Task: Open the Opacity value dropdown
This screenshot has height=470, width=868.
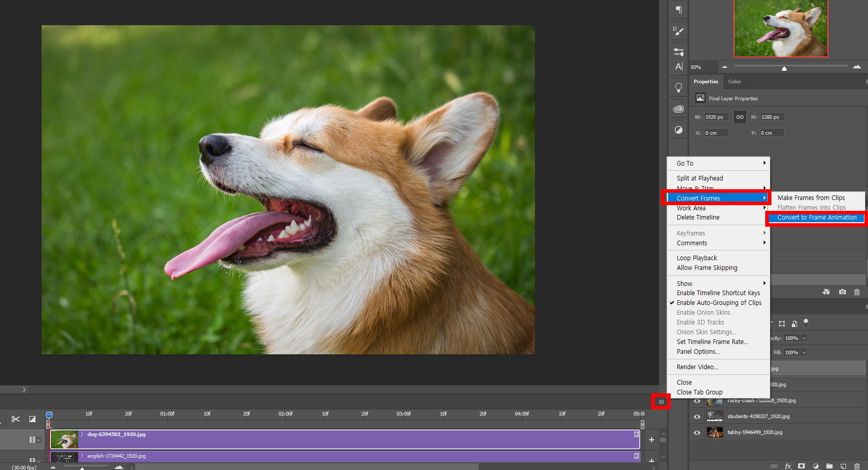Action: [x=804, y=338]
